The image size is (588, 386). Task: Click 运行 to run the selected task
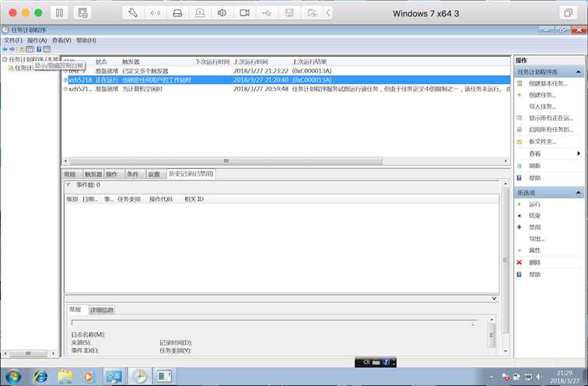pos(535,204)
